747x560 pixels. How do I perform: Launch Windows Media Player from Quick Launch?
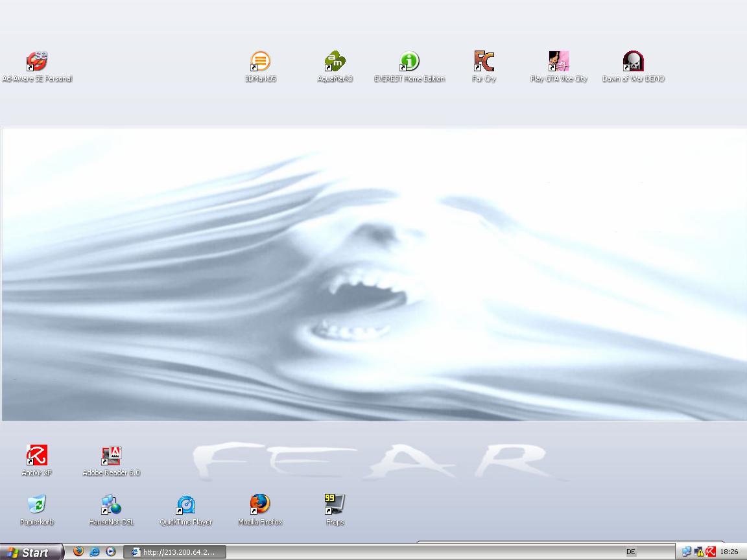pyautogui.click(x=111, y=552)
